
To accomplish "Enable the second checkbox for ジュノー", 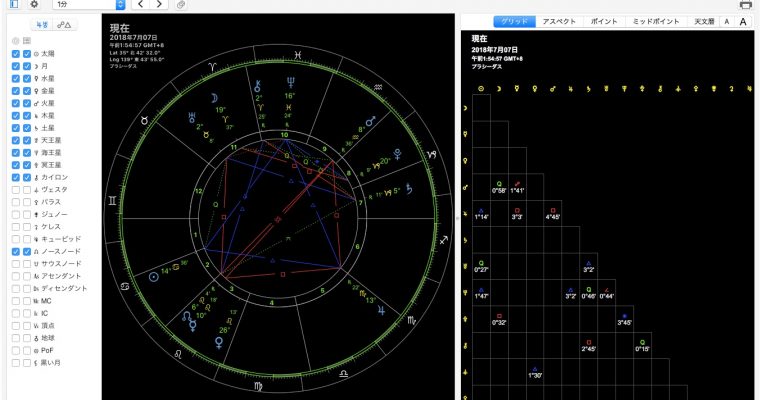I will click(27, 214).
